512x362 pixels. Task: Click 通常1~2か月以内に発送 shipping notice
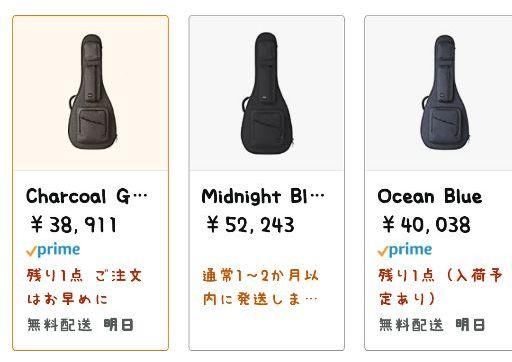(261, 287)
